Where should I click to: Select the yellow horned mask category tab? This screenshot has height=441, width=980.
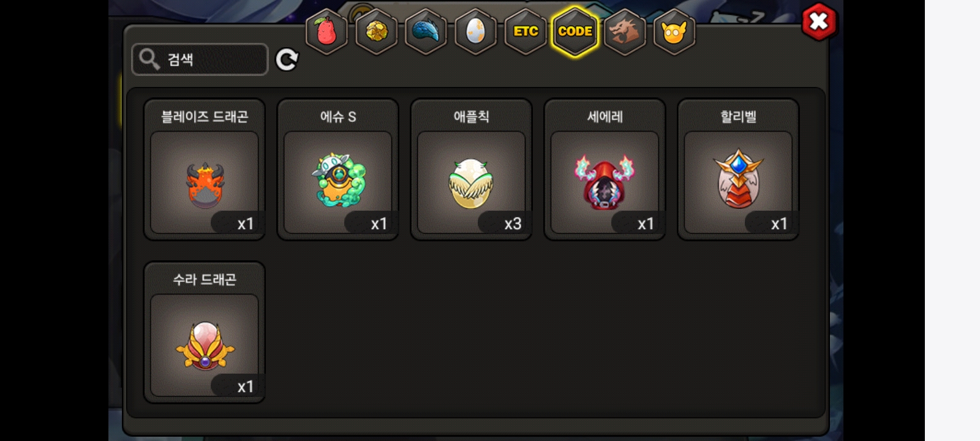(x=674, y=32)
